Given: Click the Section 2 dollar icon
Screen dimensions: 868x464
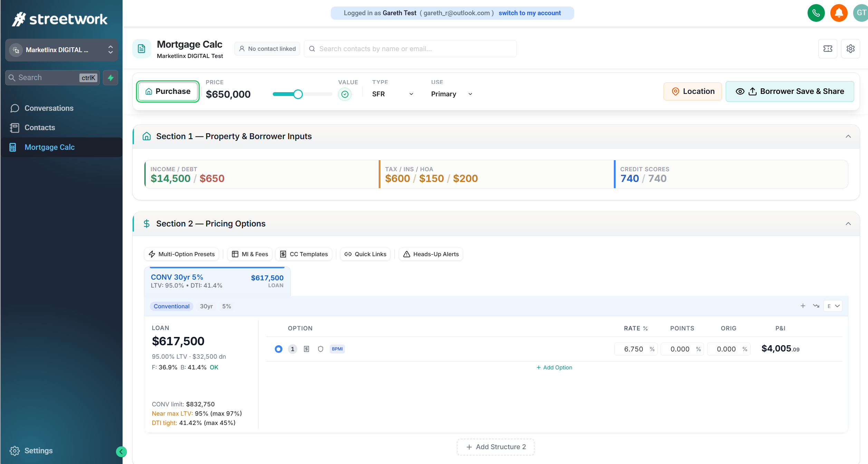Looking at the screenshot, I should coord(146,224).
